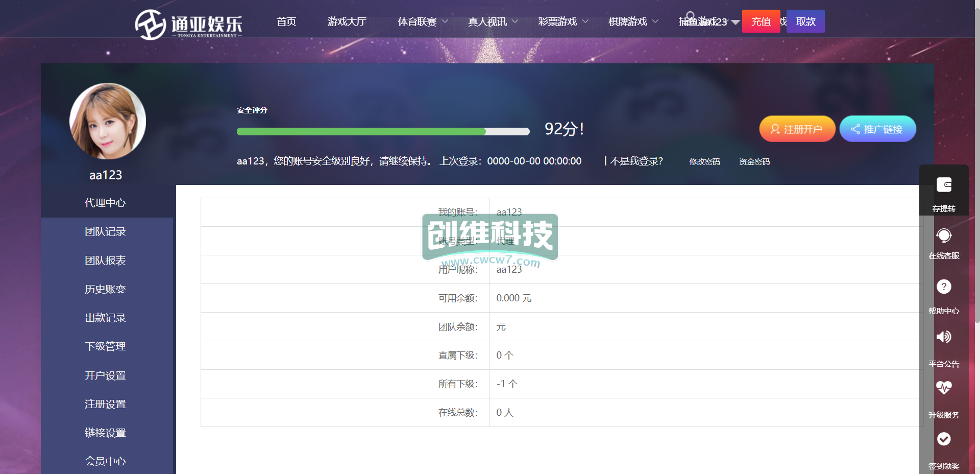
Task: Open the 体育联赛 menu item
Action: pos(417,21)
